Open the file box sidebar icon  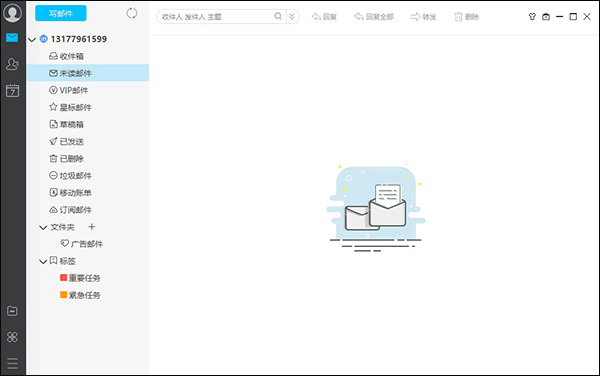point(12,311)
